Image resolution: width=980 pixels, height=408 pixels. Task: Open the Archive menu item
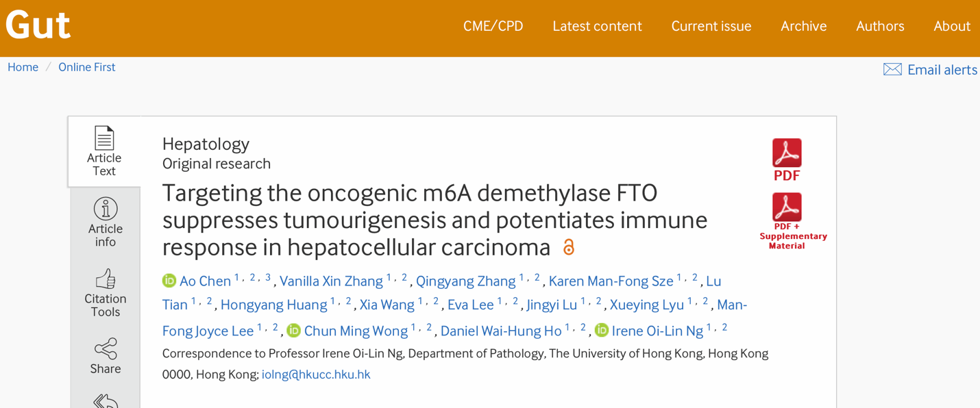pos(803,26)
